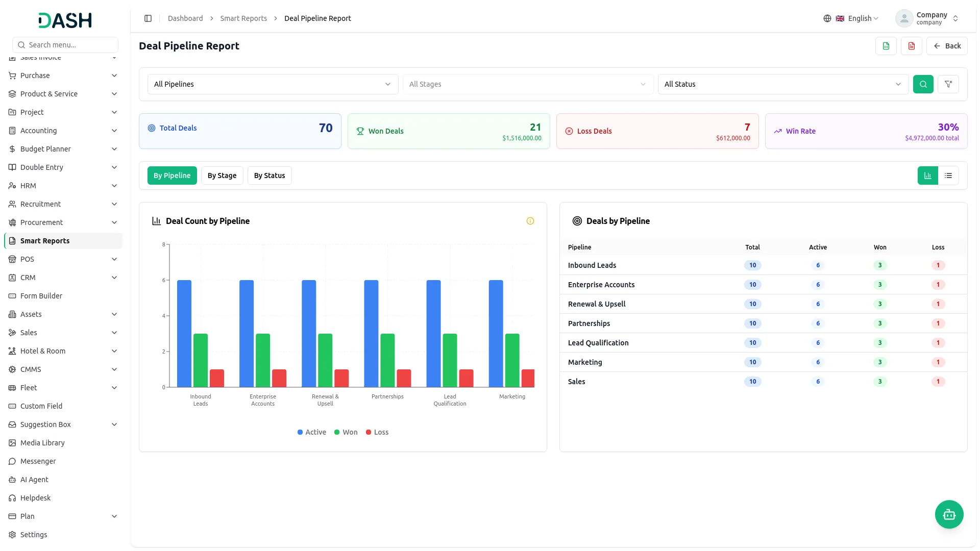Screen dimensions: 980x551
Task: Select the By Status tab
Action: coord(269,176)
